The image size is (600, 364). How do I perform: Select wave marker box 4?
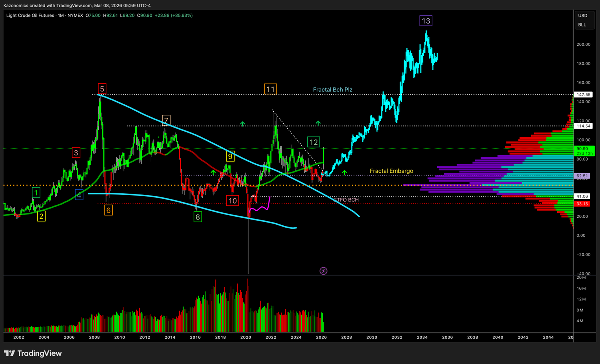79,195
